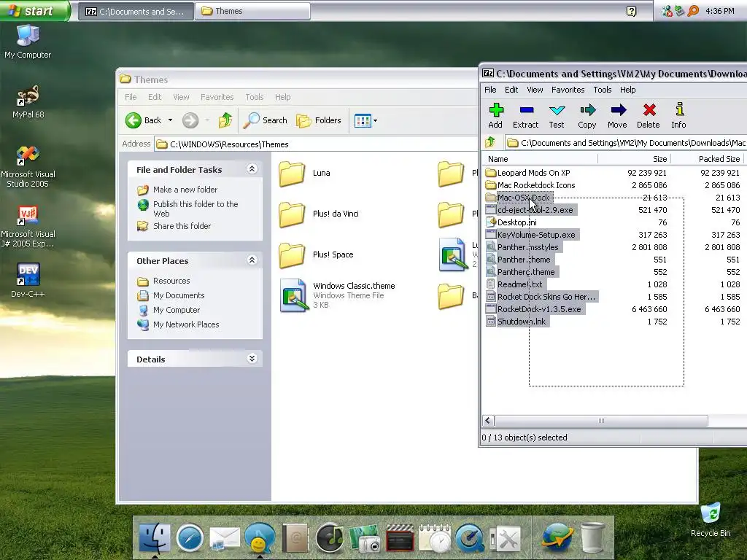This screenshot has height=560, width=747.
Task: Go to My Documents in Other Places
Action: point(179,295)
